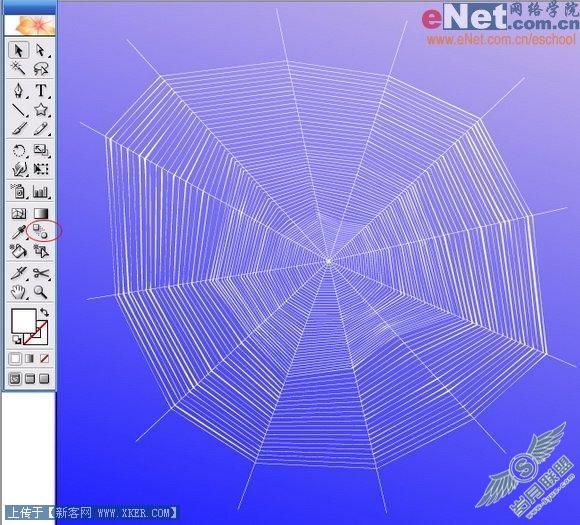The image size is (580, 525).
Task: Activate the Zoom magnifier tool
Action: 41,292
